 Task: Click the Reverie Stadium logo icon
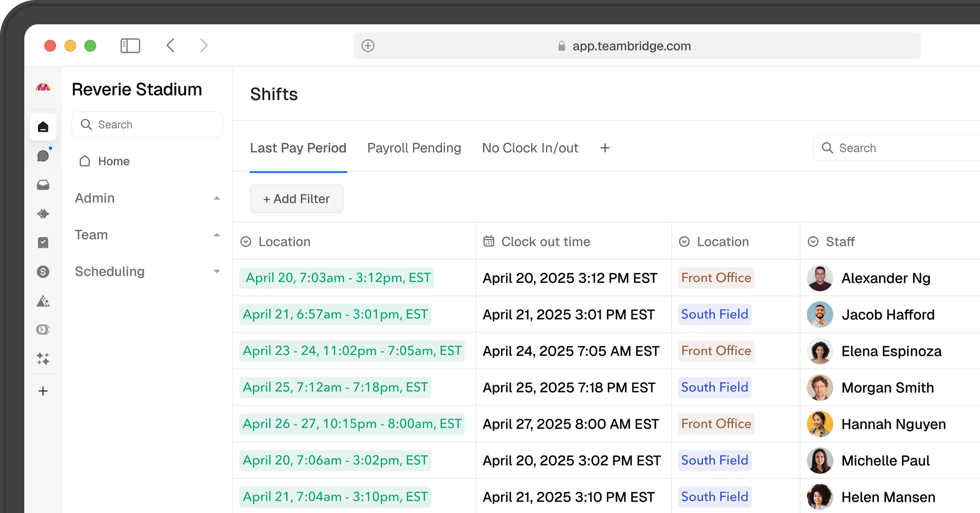click(x=43, y=87)
